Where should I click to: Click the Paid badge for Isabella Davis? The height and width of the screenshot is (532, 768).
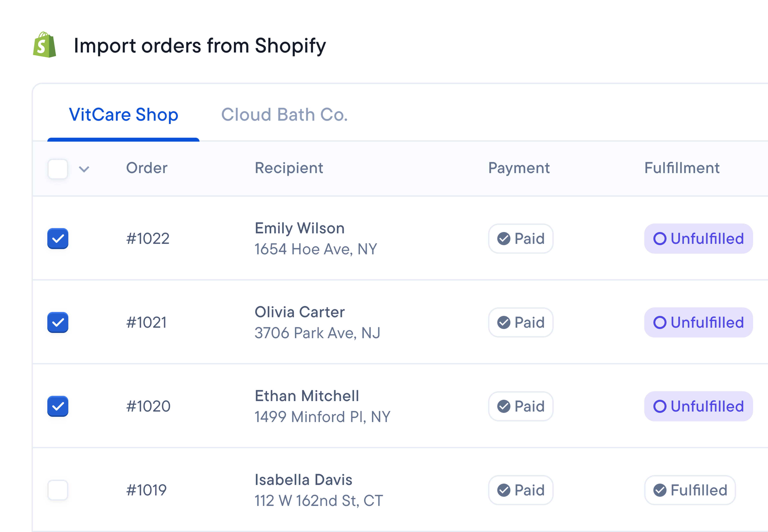point(520,490)
